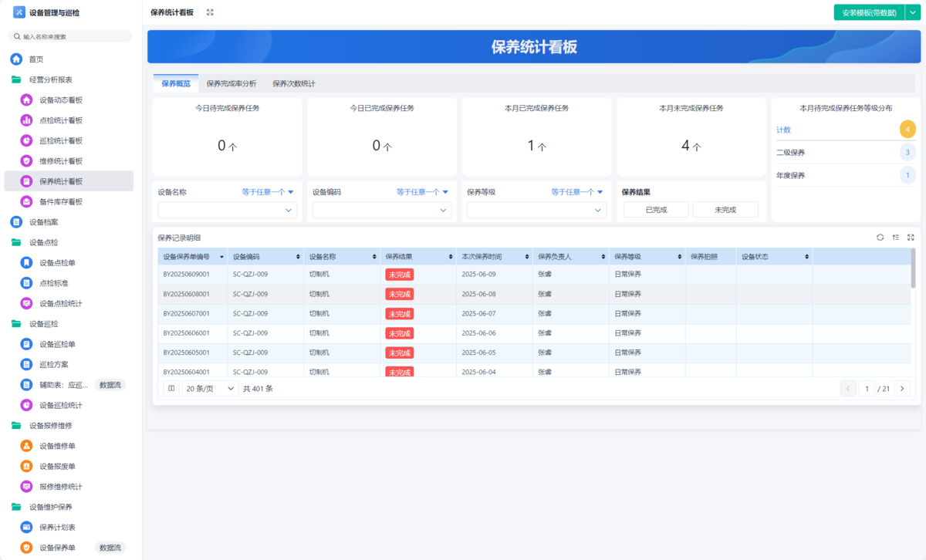This screenshot has width=926, height=560.
Task: Open 设备点检单 icon
Action: [26, 263]
